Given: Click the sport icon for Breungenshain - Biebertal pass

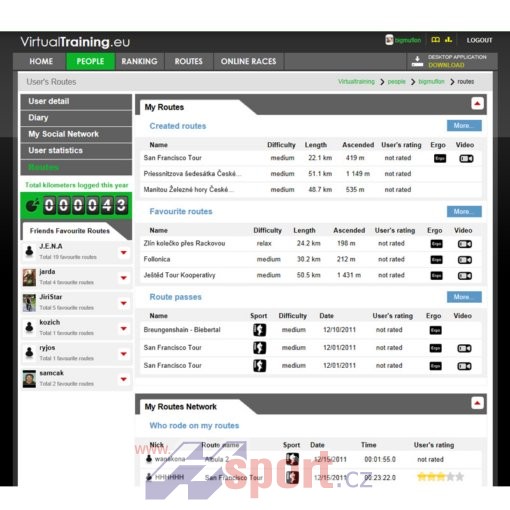Looking at the screenshot, I should tap(259, 330).
